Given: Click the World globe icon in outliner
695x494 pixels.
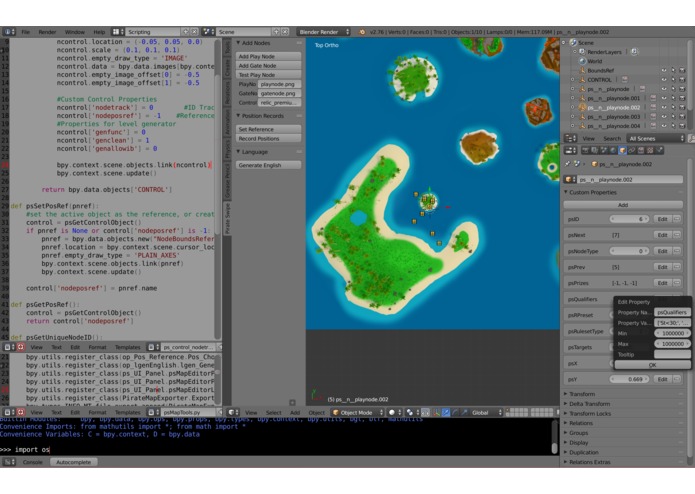Looking at the screenshot, I should pos(582,61).
